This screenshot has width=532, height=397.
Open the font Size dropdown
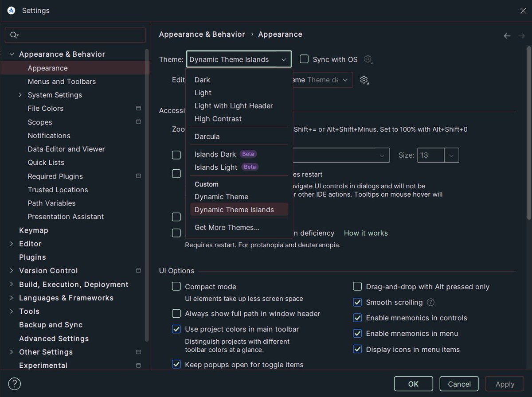[x=451, y=155]
